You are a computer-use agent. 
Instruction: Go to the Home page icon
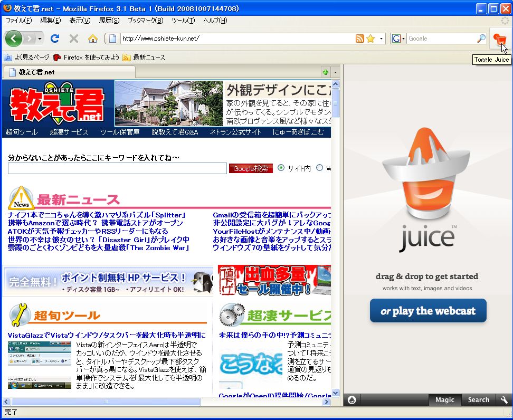(x=93, y=39)
